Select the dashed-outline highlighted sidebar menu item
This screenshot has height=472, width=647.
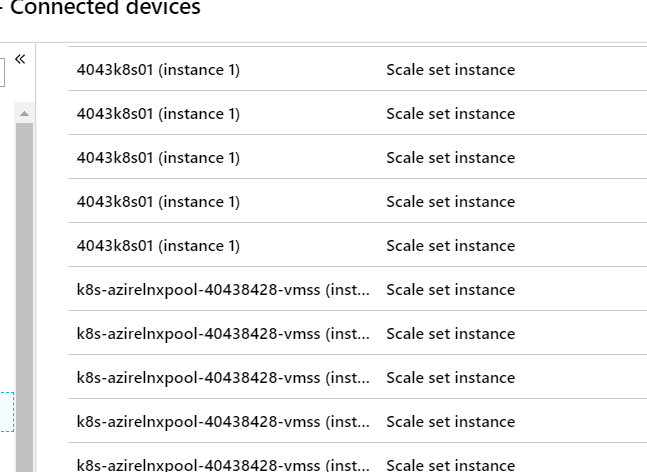[7, 412]
